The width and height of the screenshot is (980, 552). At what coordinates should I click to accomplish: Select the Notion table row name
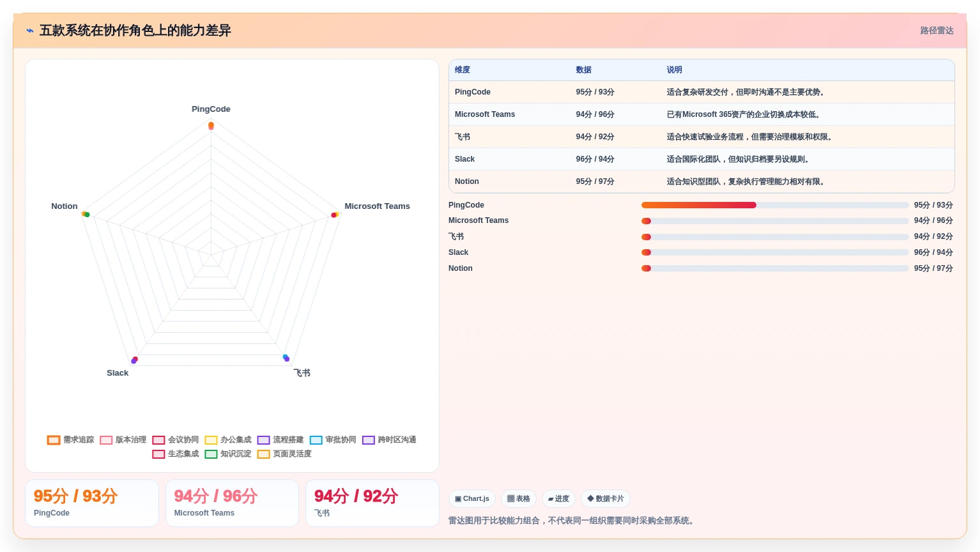coord(467,181)
